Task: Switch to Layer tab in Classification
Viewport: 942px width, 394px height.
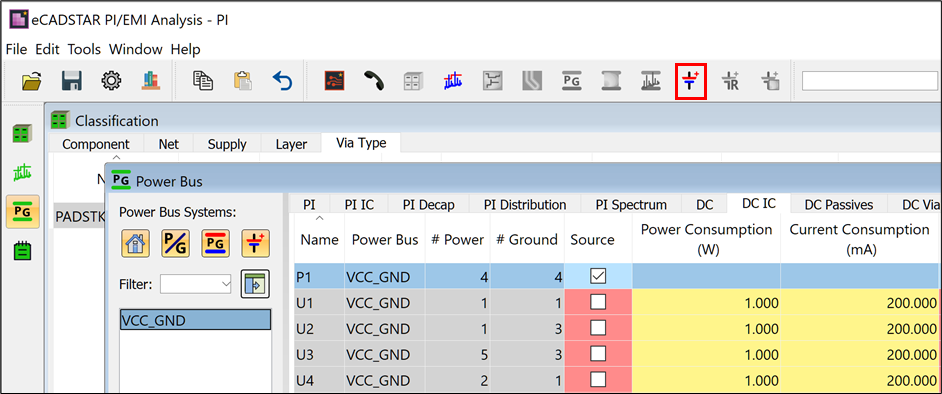Action: point(291,144)
